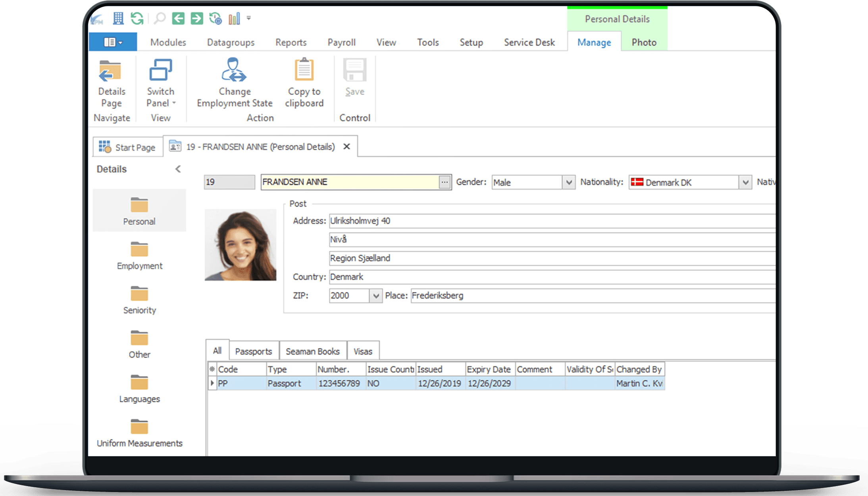This screenshot has width=868, height=496.
Task: Click the refresh icon in quick toolbar
Action: coord(137,18)
